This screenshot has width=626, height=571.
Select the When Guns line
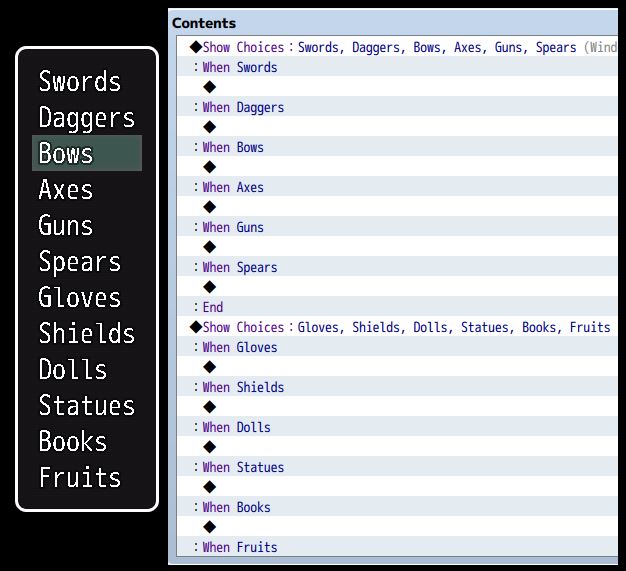point(397,226)
